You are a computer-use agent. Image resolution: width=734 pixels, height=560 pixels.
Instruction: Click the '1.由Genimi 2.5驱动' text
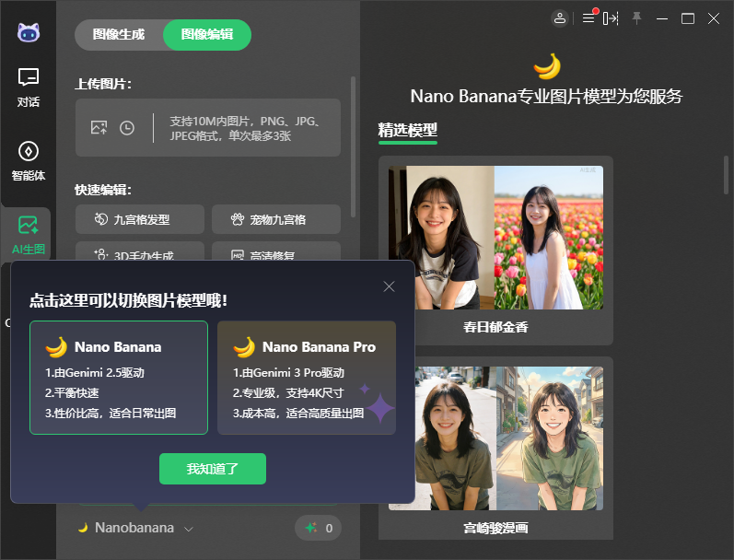95,373
